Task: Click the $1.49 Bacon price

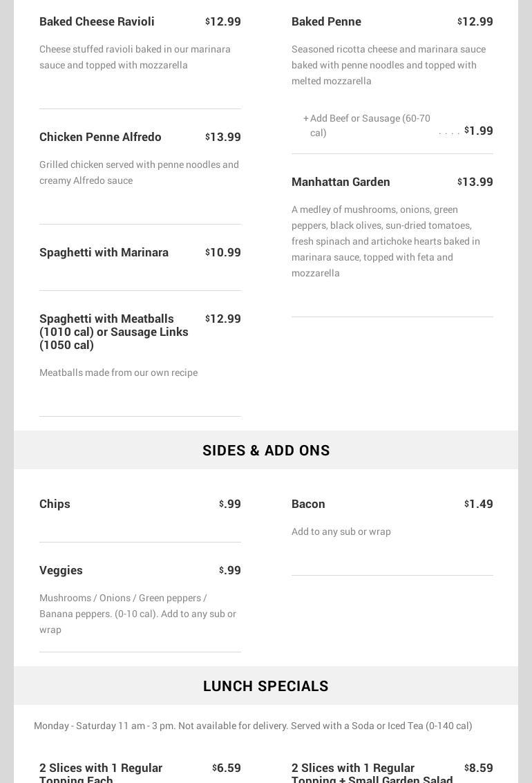Action: tap(479, 504)
